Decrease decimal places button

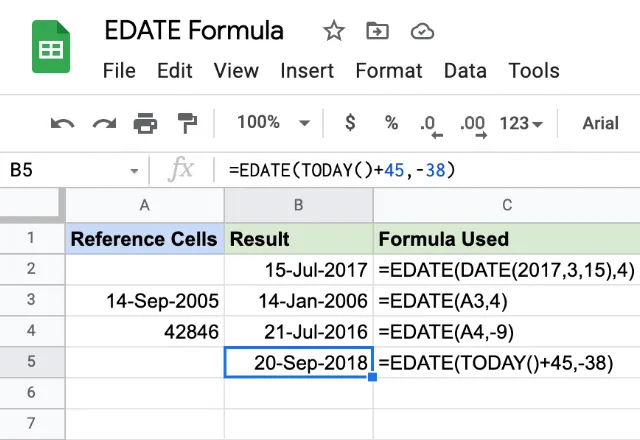click(430, 126)
